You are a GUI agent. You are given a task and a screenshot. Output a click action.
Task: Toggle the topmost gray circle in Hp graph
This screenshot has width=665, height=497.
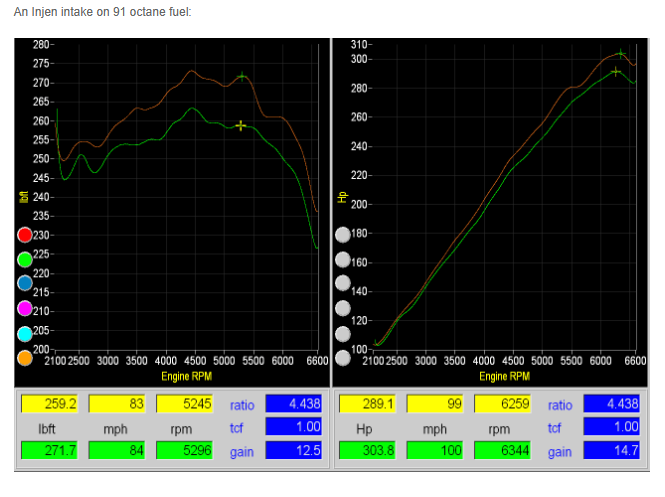pyautogui.click(x=343, y=235)
